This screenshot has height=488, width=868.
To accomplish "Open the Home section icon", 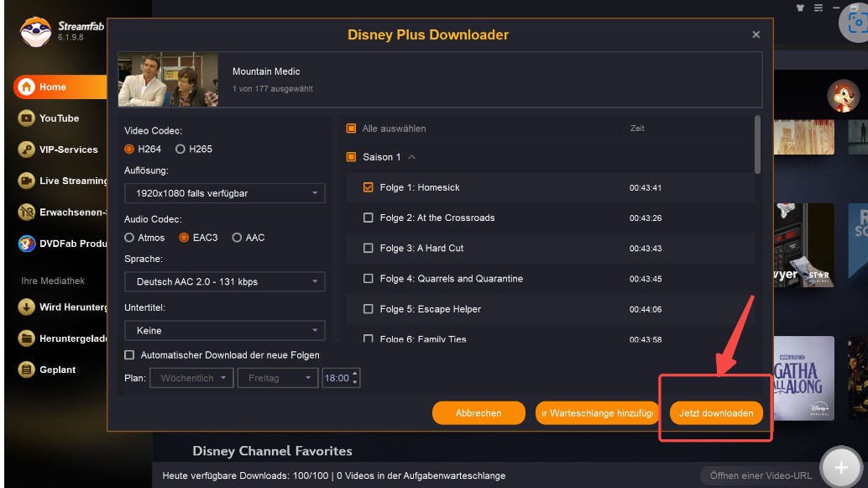I will click(26, 87).
